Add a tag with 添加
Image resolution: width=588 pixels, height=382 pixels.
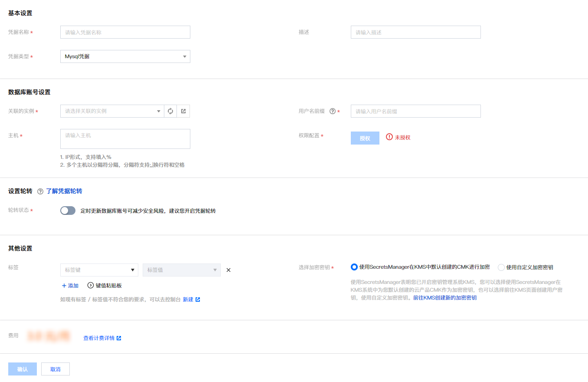pos(70,286)
